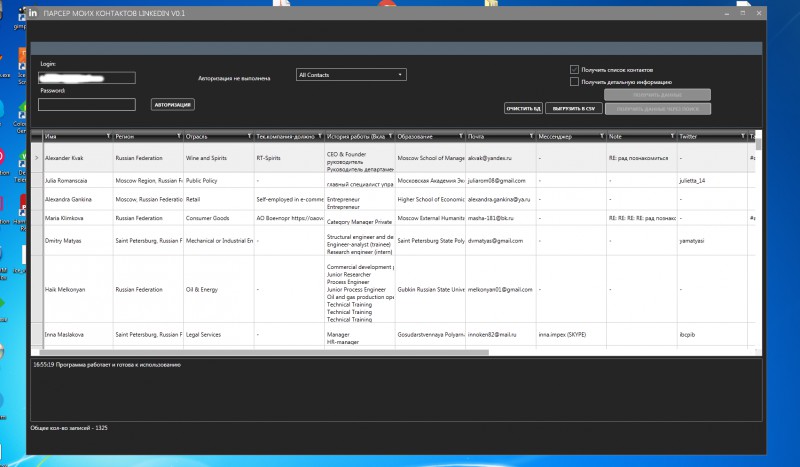
Task: Click the Авторизация button
Action: [172, 105]
